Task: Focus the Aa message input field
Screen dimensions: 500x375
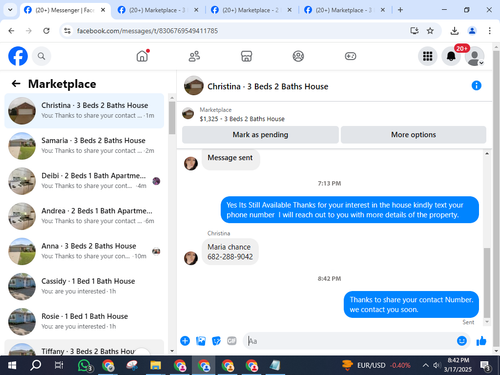Action: (x=350, y=341)
